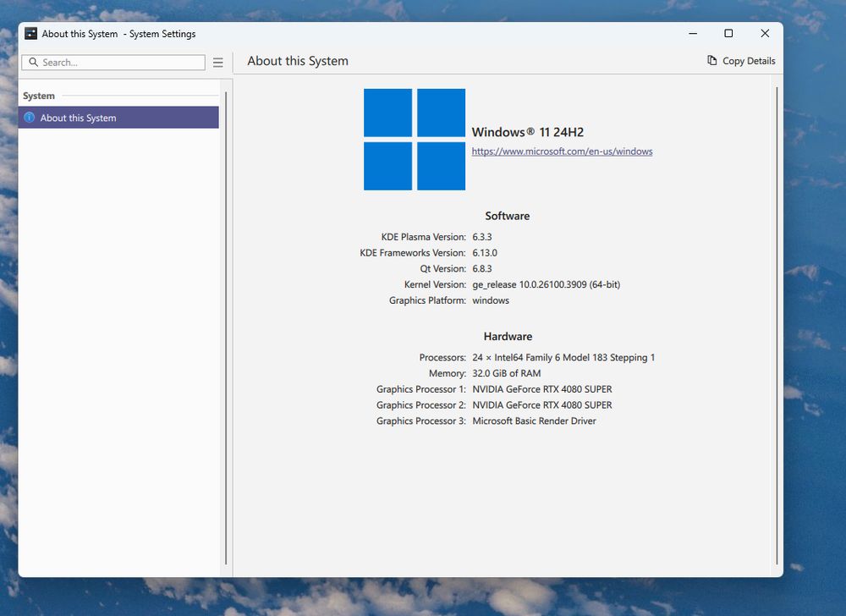Image resolution: width=846 pixels, height=616 pixels.
Task: Click the sidebar vertical scrollbar
Action: pyautogui.click(x=226, y=328)
